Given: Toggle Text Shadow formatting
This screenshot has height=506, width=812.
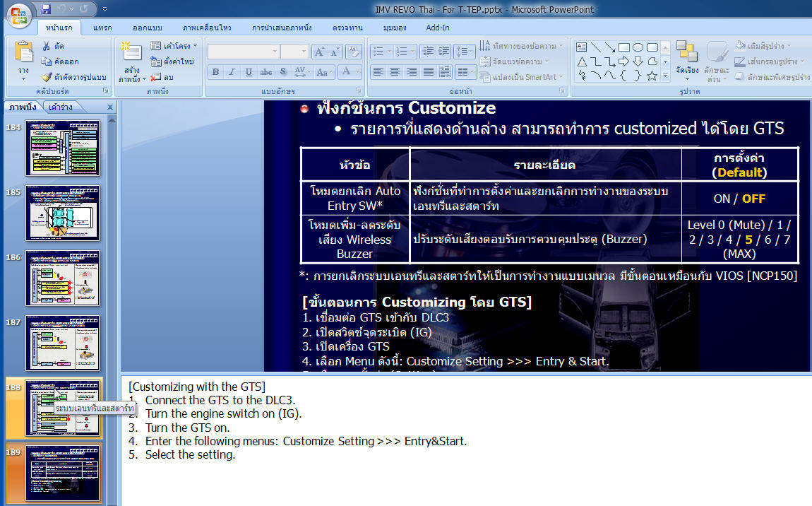Looking at the screenshot, I should click(282, 72).
